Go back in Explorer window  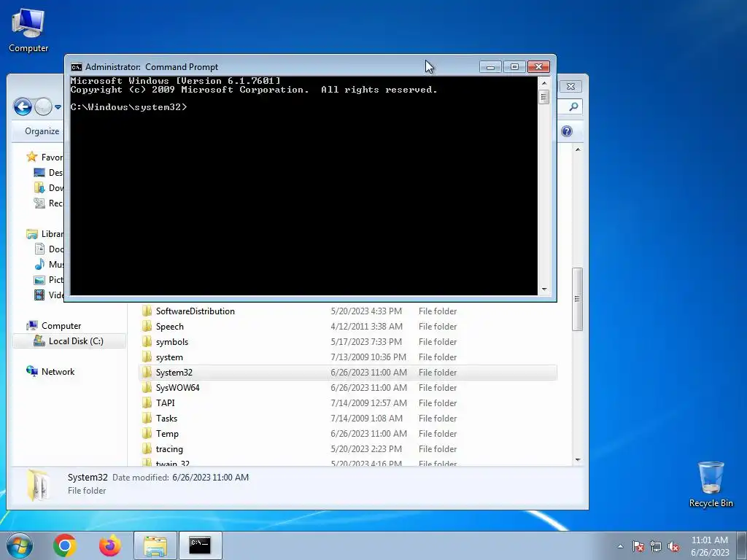click(23, 106)
